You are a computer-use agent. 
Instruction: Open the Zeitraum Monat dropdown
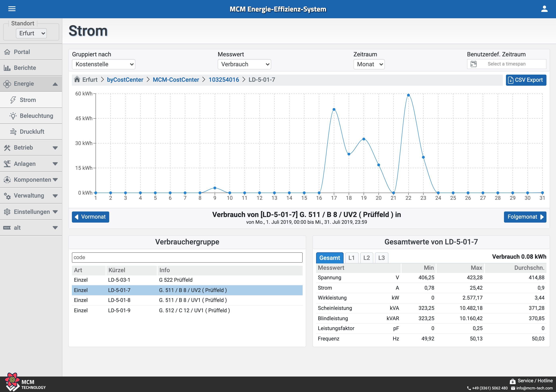pos(369,64)
